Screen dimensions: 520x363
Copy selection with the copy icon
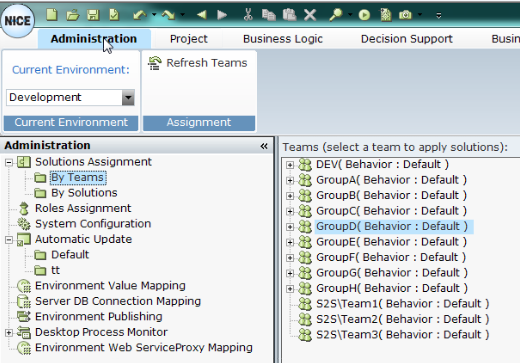click(x=269, y=15)
